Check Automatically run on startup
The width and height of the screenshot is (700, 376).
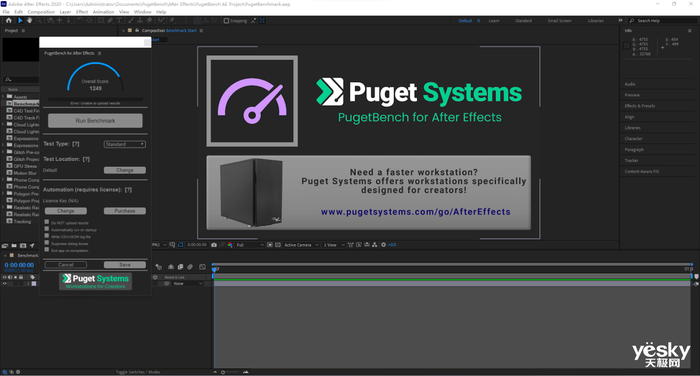(46, 229)
